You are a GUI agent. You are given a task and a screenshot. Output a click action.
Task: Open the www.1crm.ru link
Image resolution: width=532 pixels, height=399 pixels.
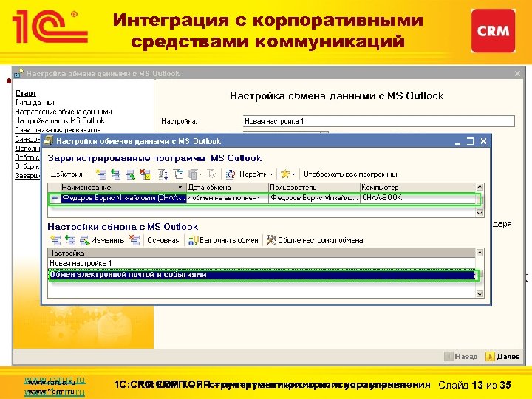click(54, 392)
